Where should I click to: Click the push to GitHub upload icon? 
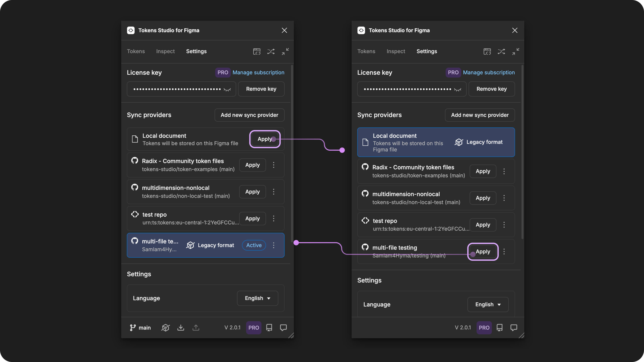196,327
